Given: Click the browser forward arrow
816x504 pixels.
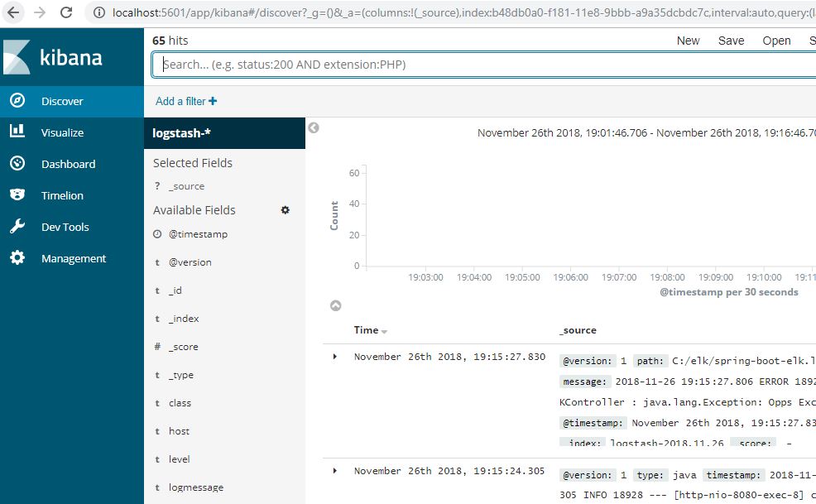Looking at the screenshot, I should click(x=40, y=12).
